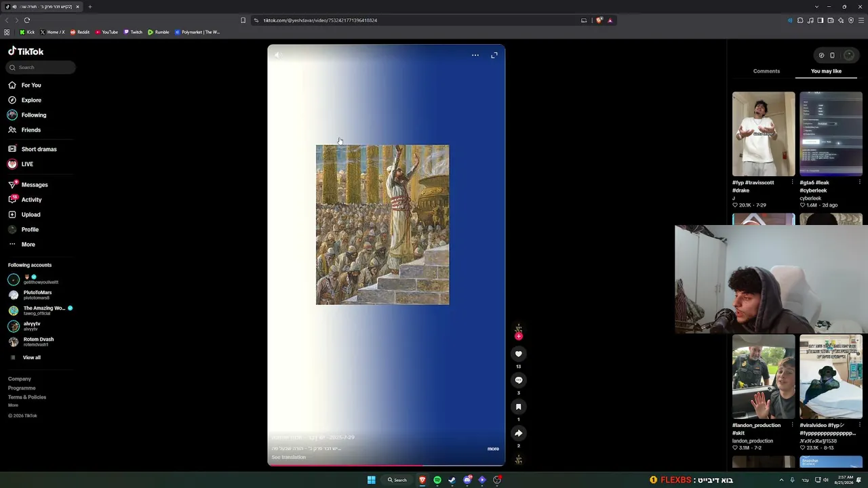Bookmark the video to favorites
Viewport: 868px width, 488px height.
coord(519,407)
